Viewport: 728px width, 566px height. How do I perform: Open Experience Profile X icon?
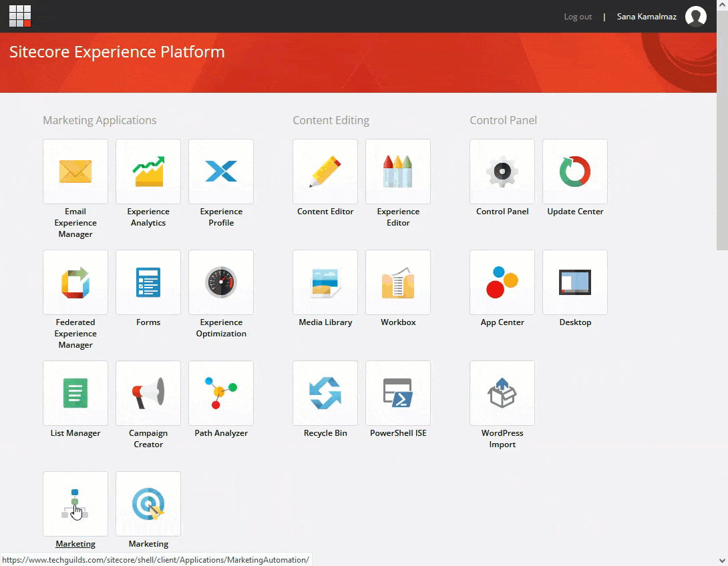point(221,171)
